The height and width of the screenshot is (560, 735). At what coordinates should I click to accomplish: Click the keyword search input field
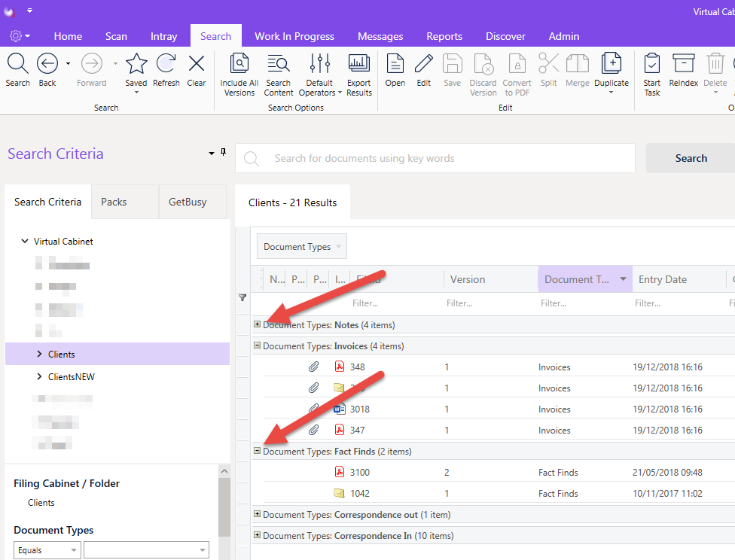(435, 158)
